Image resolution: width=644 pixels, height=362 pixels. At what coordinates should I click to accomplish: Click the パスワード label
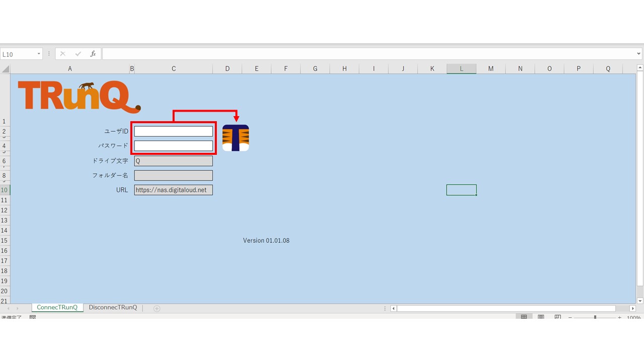tap(113, 146)
